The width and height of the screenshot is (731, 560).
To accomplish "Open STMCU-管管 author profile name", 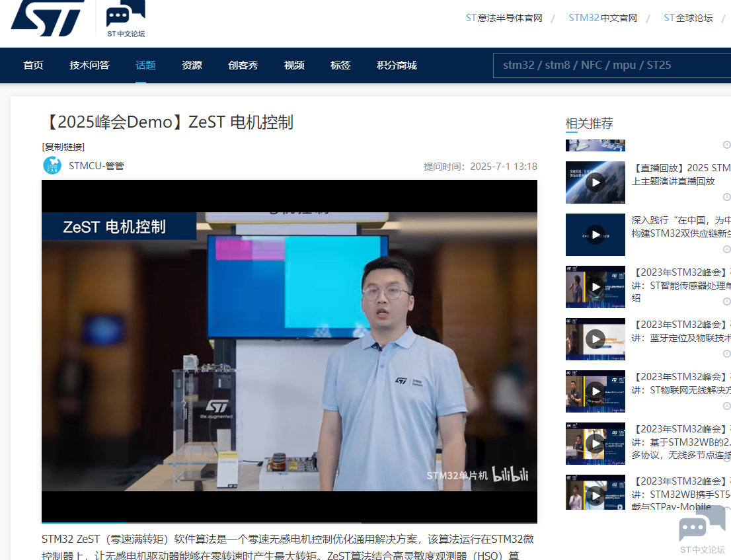I will tap(96, 166).
